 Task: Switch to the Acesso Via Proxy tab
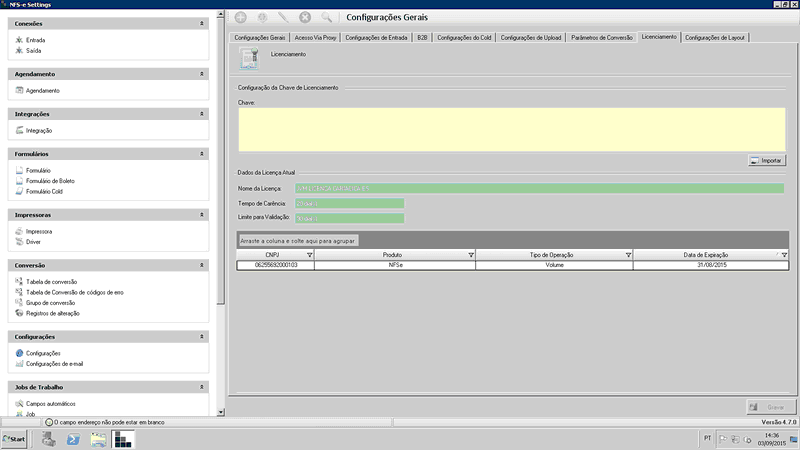click(x=316, y=37)
